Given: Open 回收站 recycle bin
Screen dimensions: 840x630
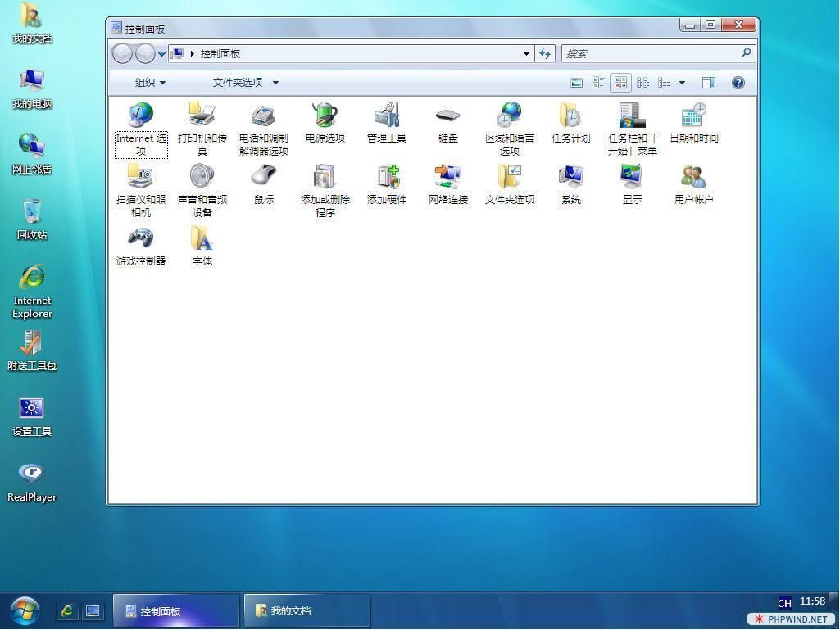Looking at the screenshot, I should tap(32, 220).
